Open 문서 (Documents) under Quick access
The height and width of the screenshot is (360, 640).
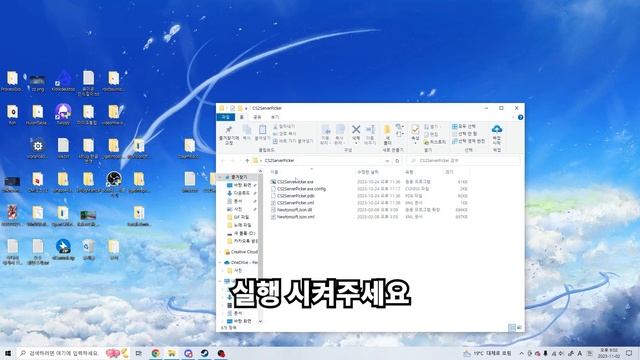point(238,201)
